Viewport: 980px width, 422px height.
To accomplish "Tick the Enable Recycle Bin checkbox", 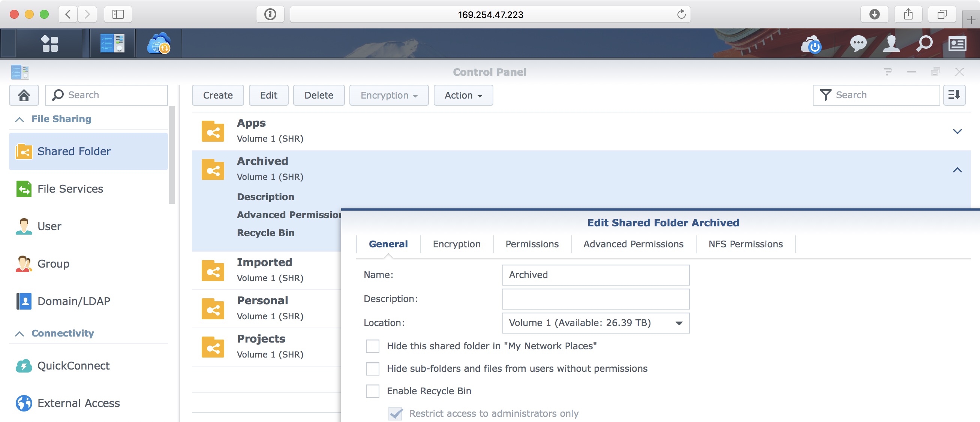I will click(372, 391).
